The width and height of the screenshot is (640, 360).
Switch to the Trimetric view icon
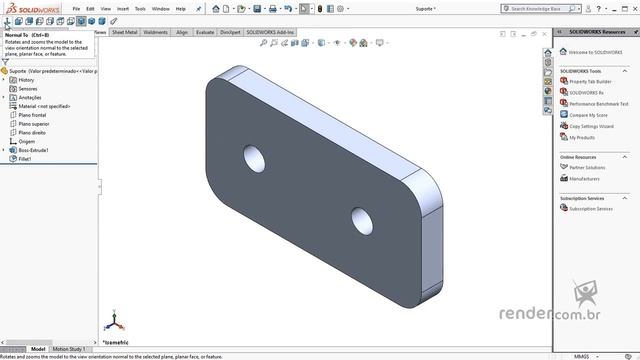pos(91,21)
